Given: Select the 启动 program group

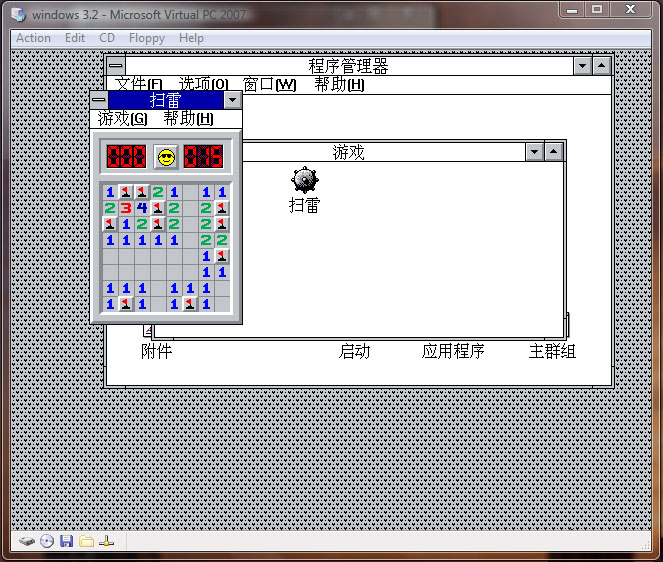Looking at the screenshot, I should tap(354, 351).
